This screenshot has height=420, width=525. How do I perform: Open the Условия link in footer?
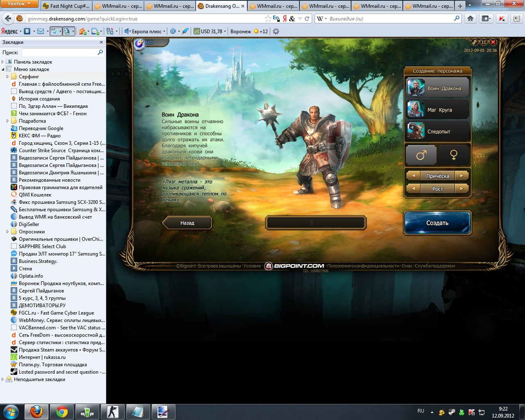pos(252,266)
